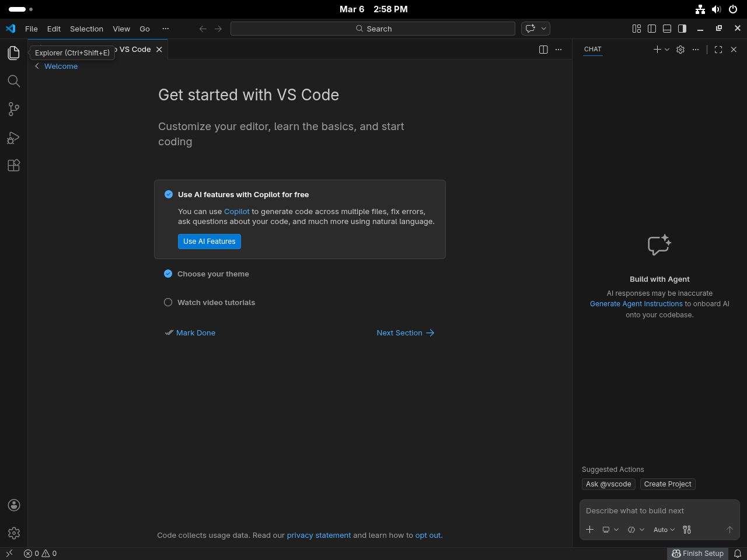
Task: Toggle the panel layout visibility
Action: 666,28
